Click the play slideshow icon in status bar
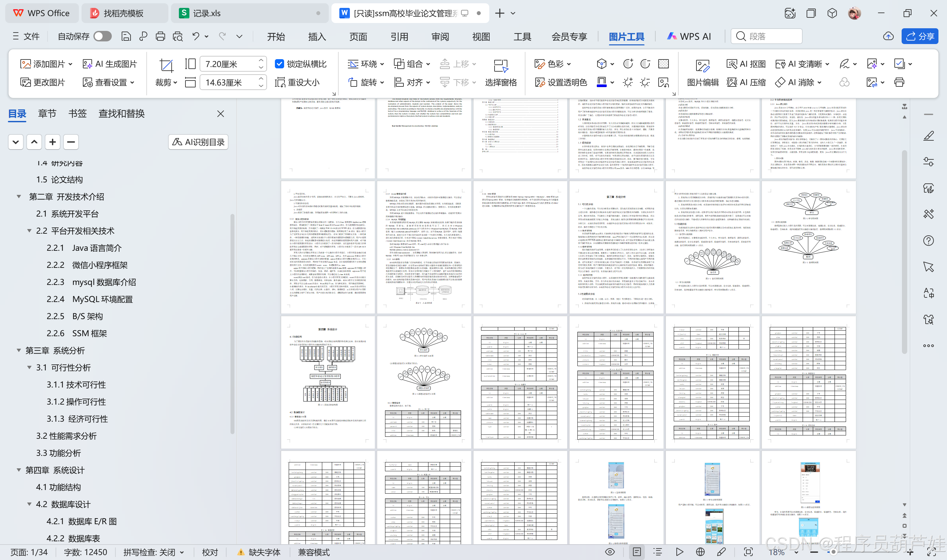Screen dimensions: 947x560 (x=679, y=552)
